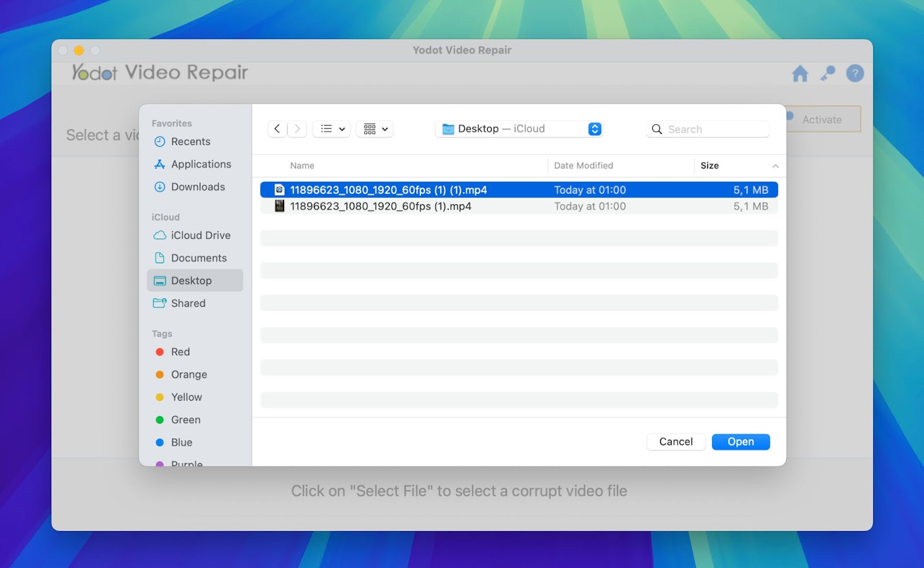Screen dimensions: 924x568
Task: Click the Applications icon in sidebar
Action: (x=160, y=165)
